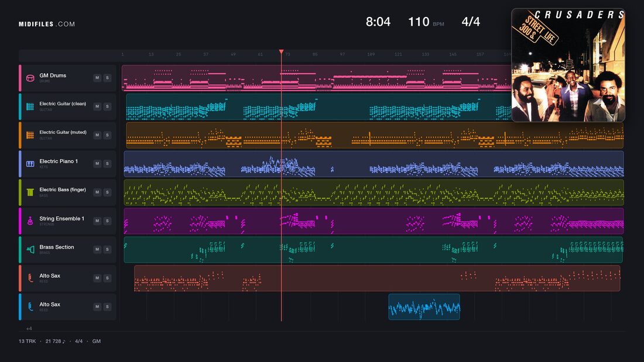Click the 21 728 notes count
Screen dimensions: 644x362
coord(56,341)
